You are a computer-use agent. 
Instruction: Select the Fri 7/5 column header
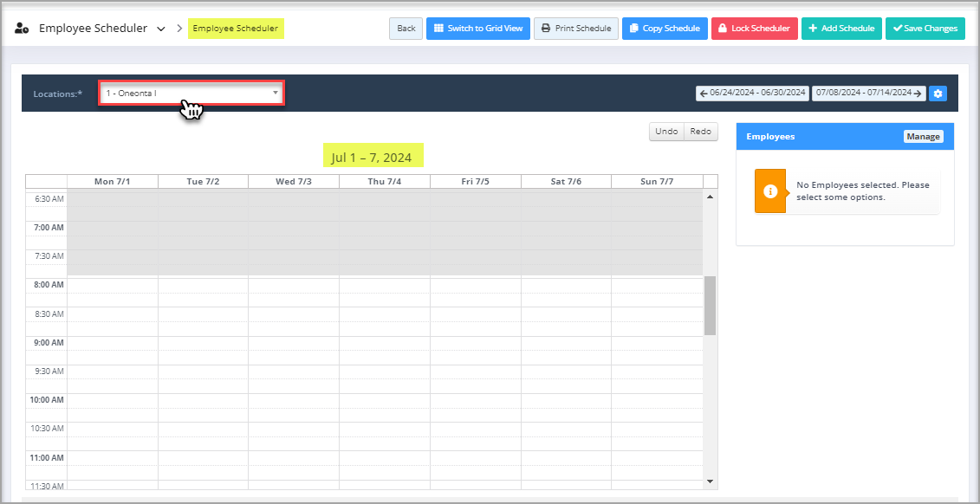pos(475,181)
